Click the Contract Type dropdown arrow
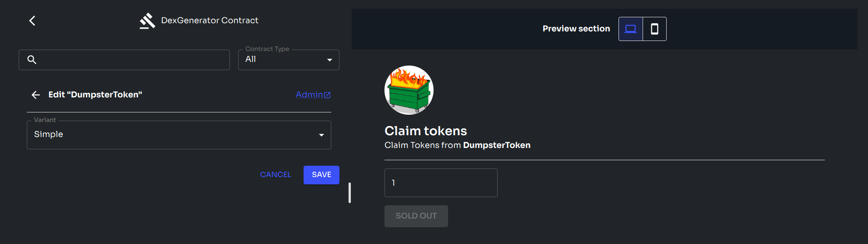The image size is (868, 244). [329, 60]
